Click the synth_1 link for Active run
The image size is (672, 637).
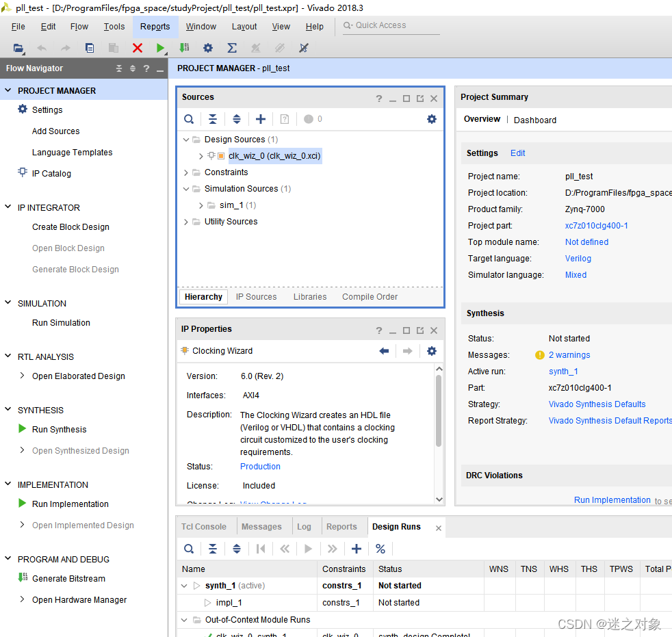coord(563,372)
